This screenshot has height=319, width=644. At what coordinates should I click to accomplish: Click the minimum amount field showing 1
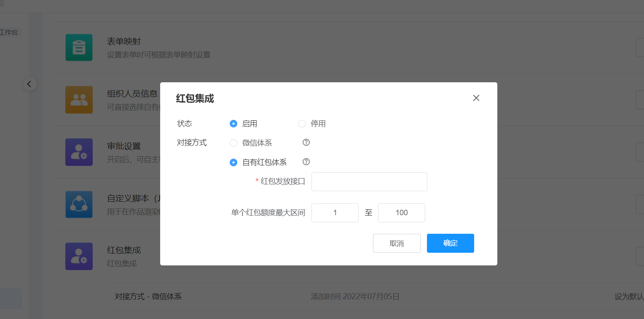click(x=335, y=213)
